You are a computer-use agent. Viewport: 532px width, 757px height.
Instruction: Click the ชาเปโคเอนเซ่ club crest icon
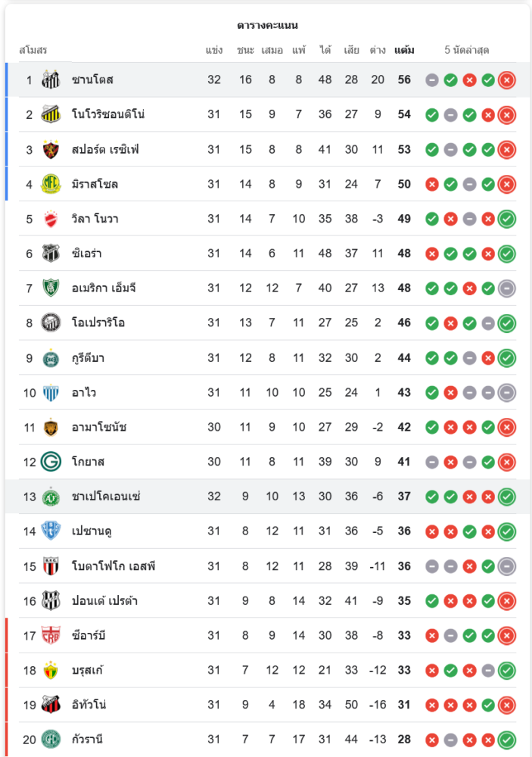[51, 497]
